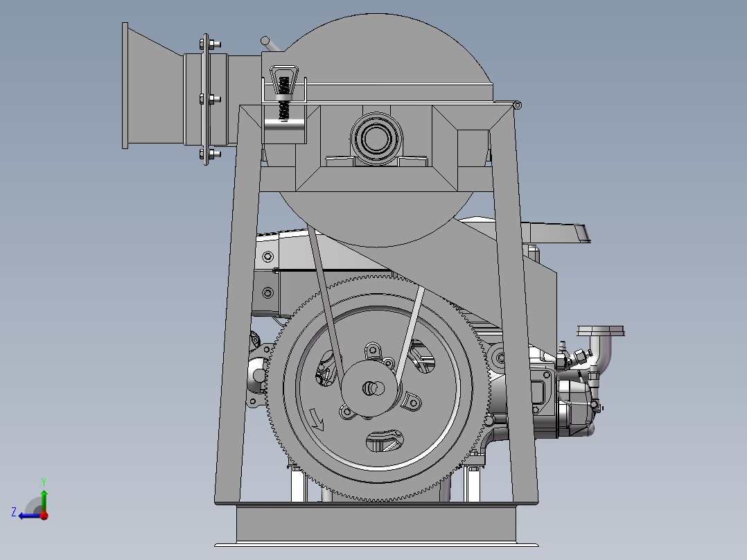
Task: Click the red X axis dot of the triad
Action: (44, 515)
